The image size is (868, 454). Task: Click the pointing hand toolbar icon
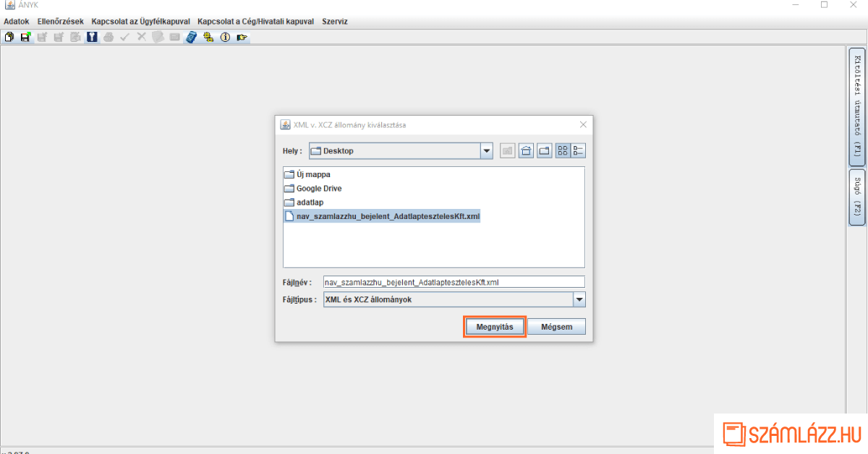[242, 37]
